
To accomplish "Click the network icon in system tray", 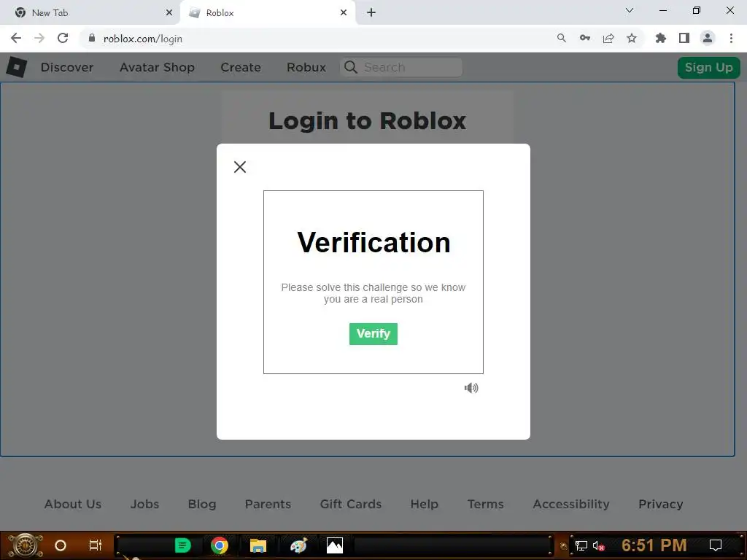I will coord(581,545).
